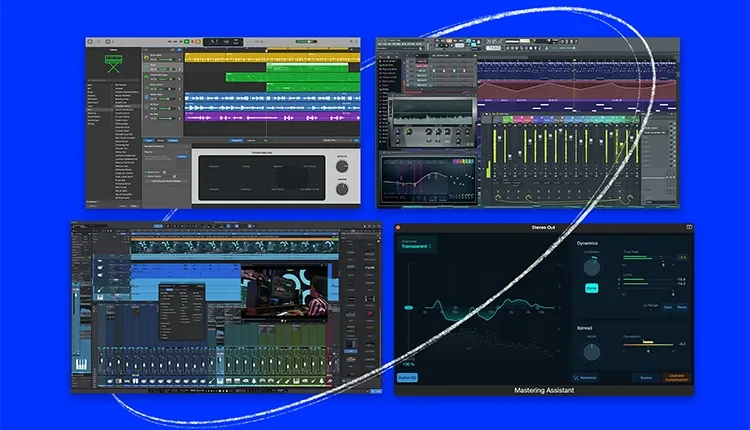This screenshot has width=750, height=430.
Task: Select the green mixer track label in FL Studio
Action: point(507,119)
